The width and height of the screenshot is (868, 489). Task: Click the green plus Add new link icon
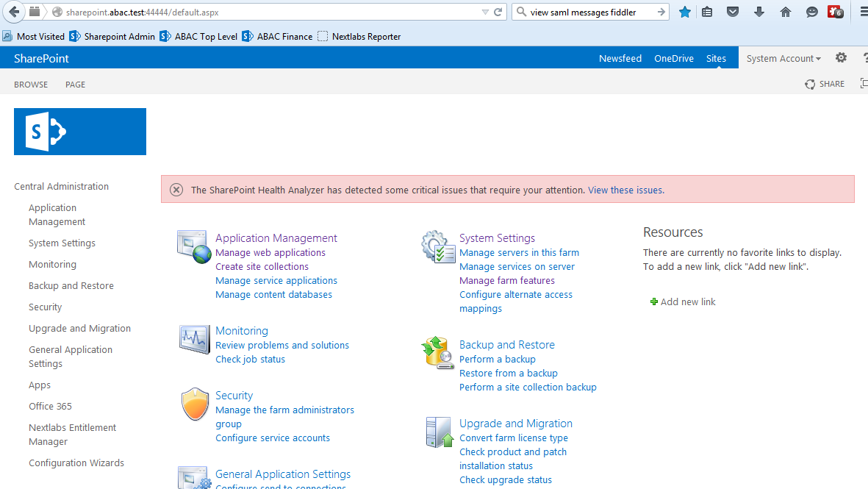click(x=654, y=301)
